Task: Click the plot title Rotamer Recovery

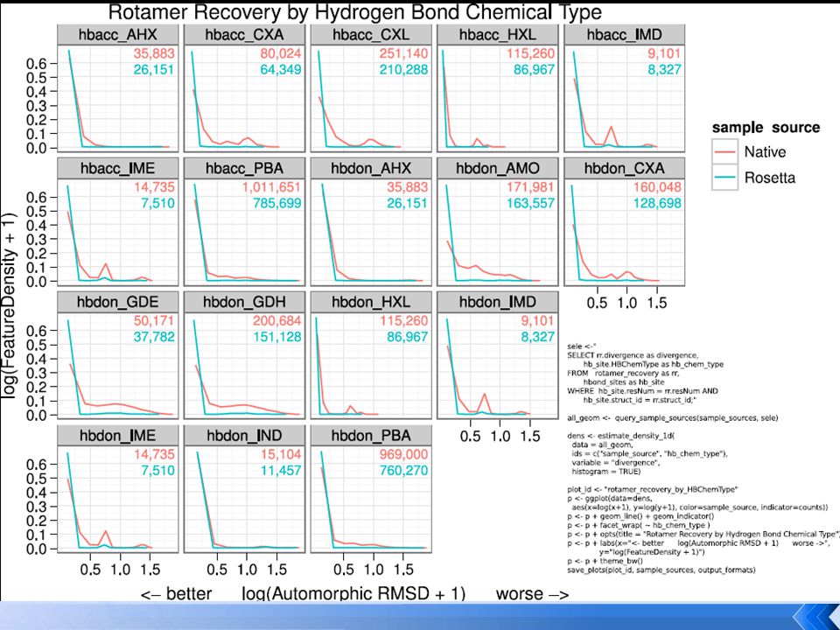Action: [354, 11]
